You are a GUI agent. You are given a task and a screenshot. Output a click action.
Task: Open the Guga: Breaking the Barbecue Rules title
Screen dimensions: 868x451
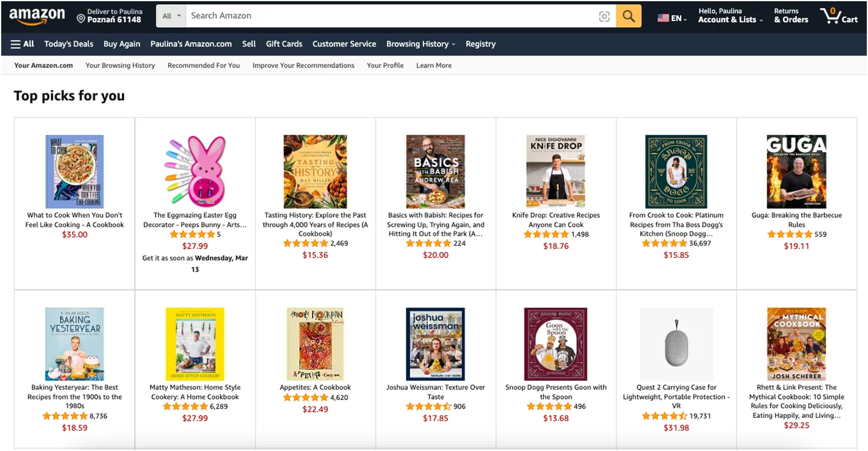coord(796,220)
